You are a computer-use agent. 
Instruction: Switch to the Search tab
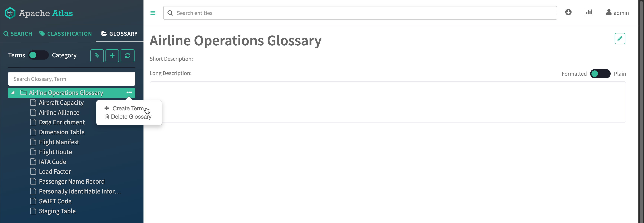(18, 34)
